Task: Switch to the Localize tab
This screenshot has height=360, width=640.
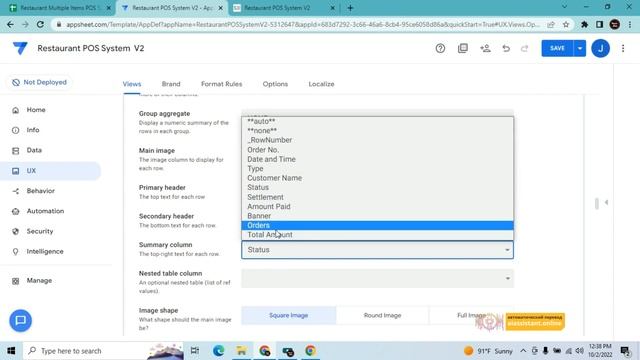Action: pos(321,84)
